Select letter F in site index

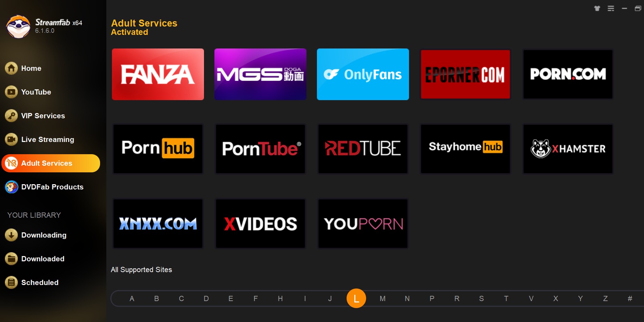click(256, 299)
